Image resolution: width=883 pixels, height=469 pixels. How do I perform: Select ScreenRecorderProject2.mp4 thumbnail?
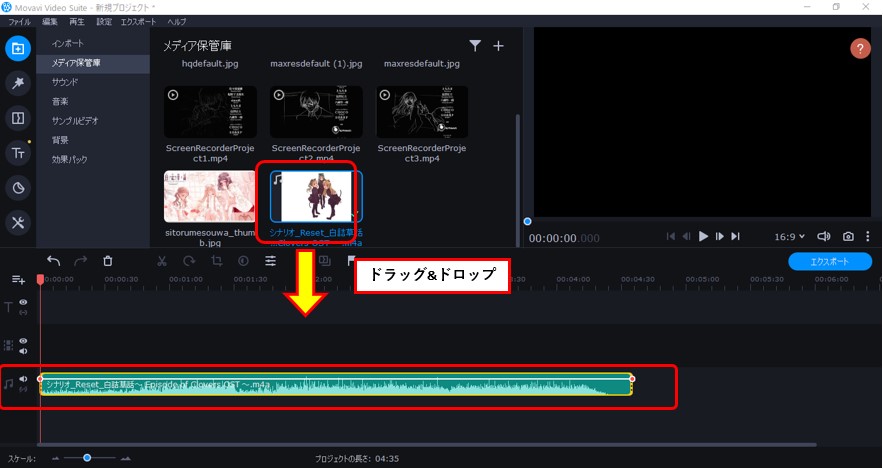tap(316, 112)
